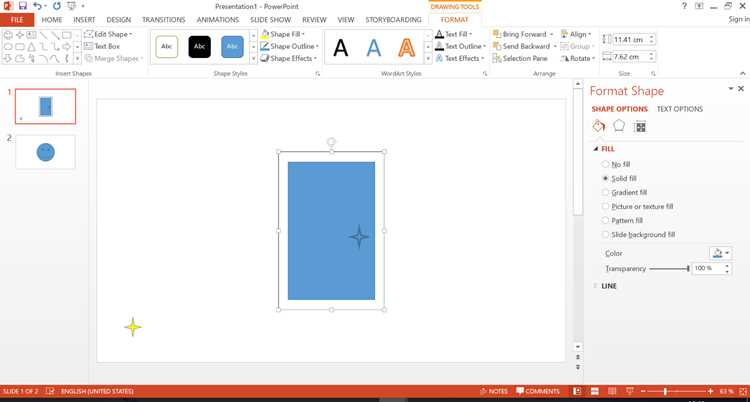The width and height of the screenshot is (750, 402).
Task: Apply orange outline WordArt style A
Action: pos(407,47)
